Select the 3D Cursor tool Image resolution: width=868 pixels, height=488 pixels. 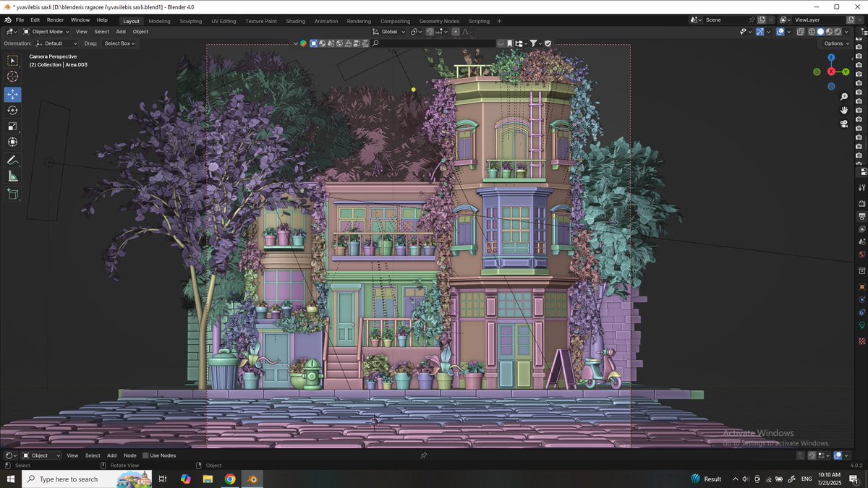pos(13,77)
